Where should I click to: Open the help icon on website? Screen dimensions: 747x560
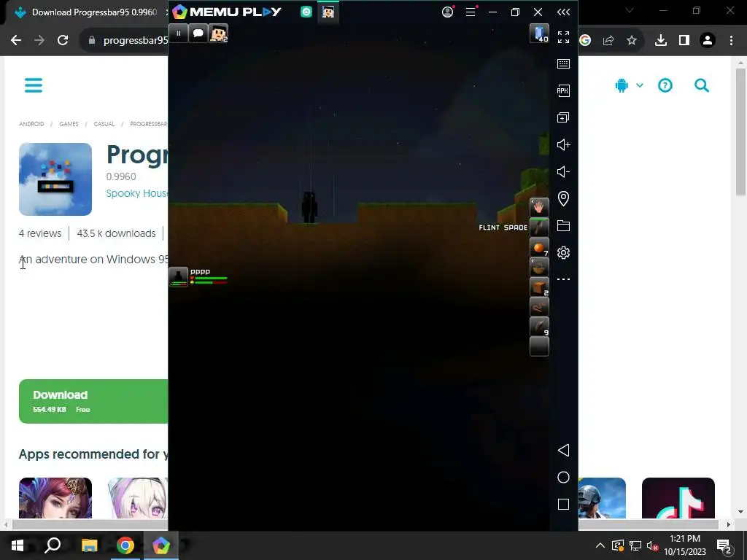pos(665,86)
